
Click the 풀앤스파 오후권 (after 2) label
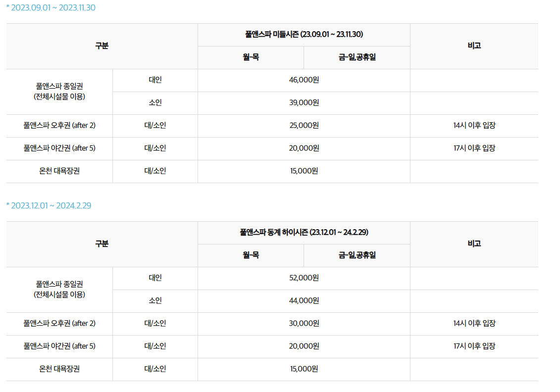[59, 126]
